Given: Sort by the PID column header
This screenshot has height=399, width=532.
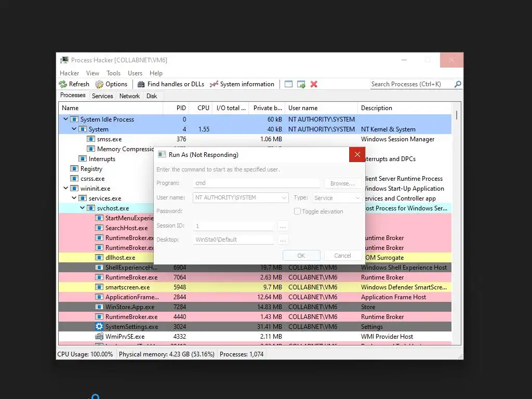Looking at the screenshot, I should pyautogui.click(x=176, y=108).
